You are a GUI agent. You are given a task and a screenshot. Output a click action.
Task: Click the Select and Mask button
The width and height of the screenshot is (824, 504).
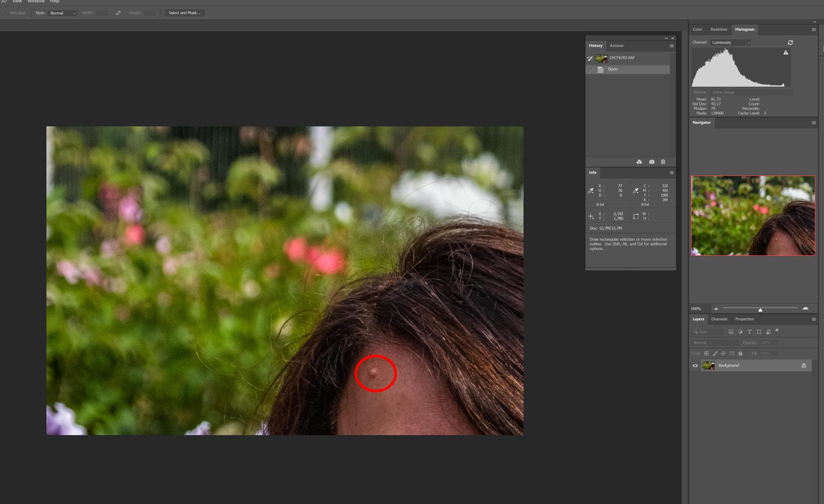184,13
